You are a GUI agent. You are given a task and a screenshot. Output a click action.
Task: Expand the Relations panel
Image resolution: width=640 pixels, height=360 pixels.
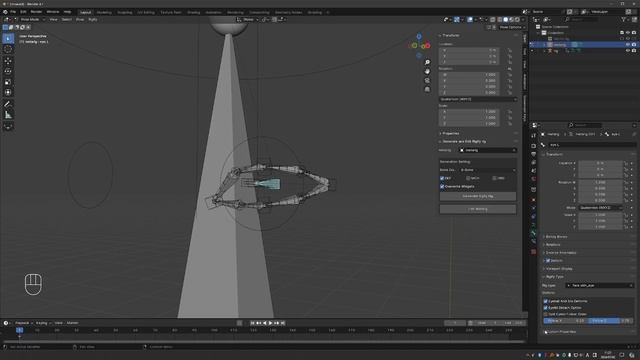(553, 244)
